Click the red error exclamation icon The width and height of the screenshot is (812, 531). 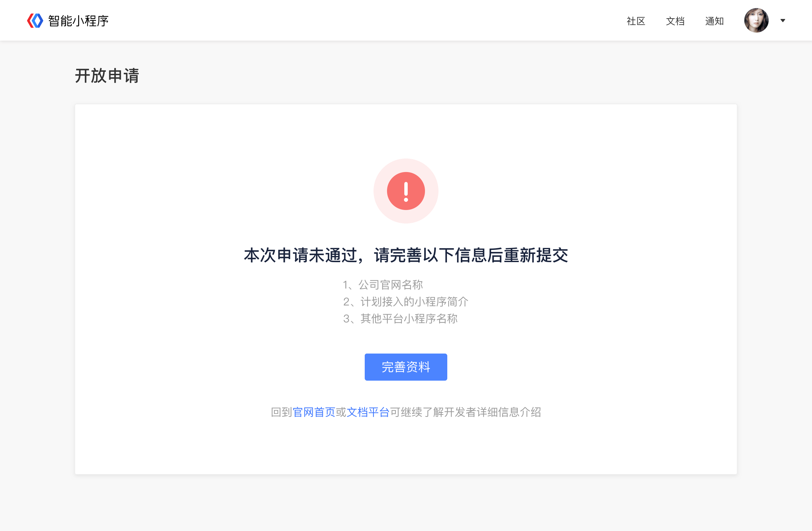click(x=406, y=191)
